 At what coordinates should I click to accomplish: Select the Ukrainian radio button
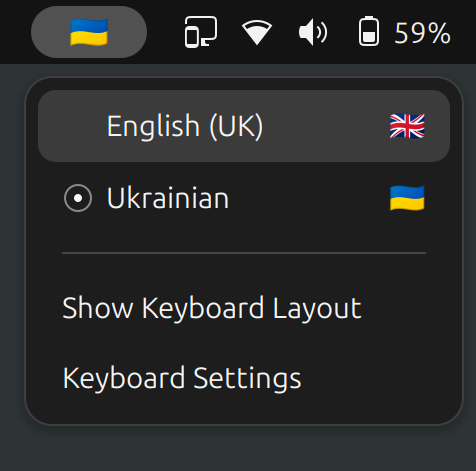[78, 198]
